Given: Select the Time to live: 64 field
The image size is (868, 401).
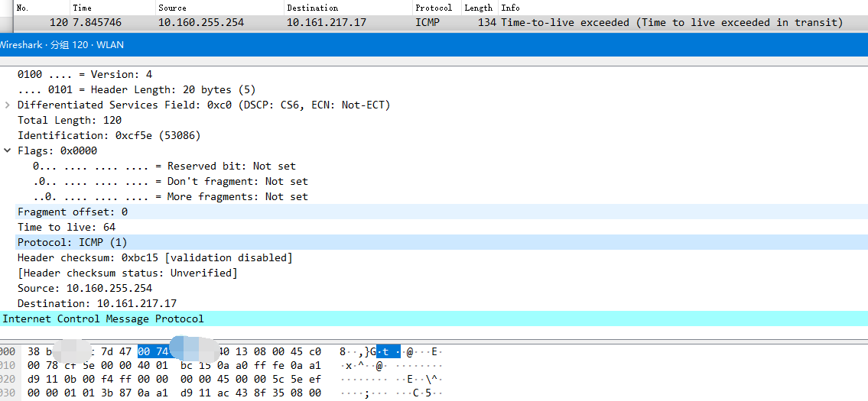Looking at the screenshot, I should [x=67, y=227].
